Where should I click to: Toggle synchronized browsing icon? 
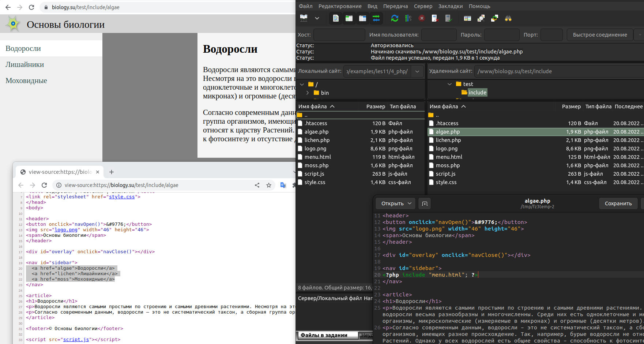[x=494, y=18]
